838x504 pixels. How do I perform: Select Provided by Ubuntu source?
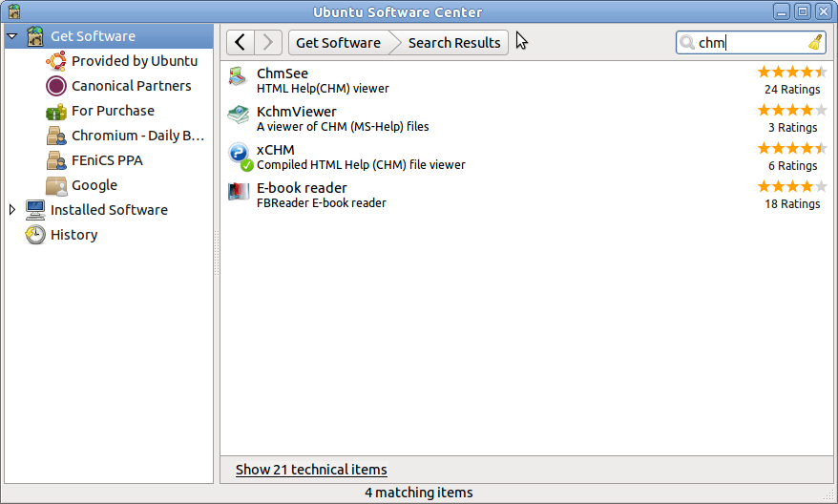coord(135,61)
